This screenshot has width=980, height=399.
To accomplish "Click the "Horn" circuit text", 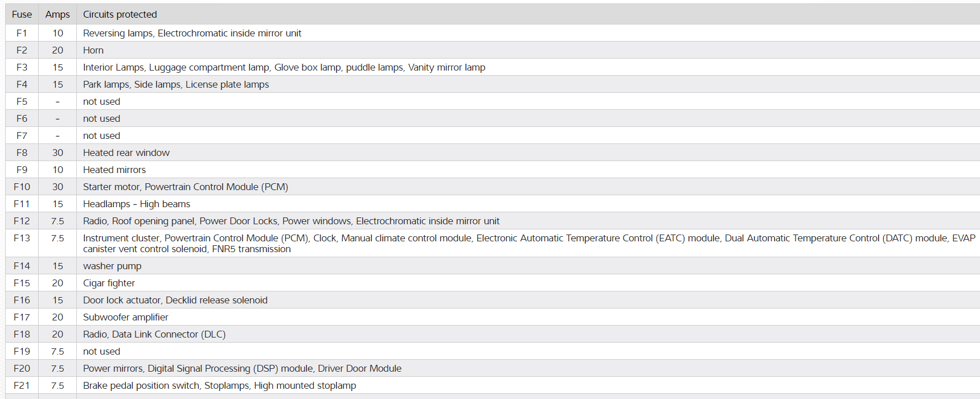I will tap(93, 50).
